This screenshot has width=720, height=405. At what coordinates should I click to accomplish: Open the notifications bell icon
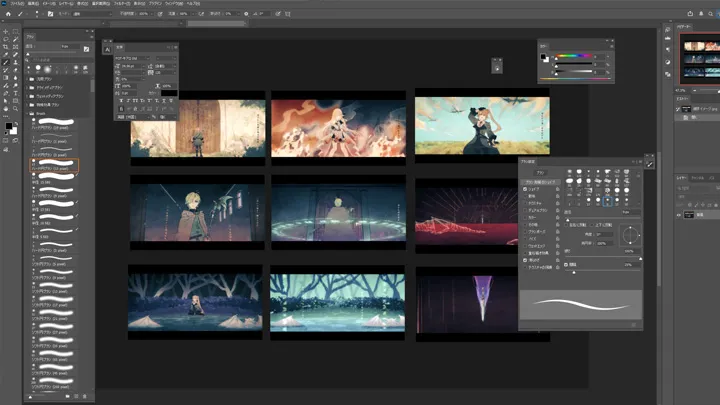(x=701, y=14)
